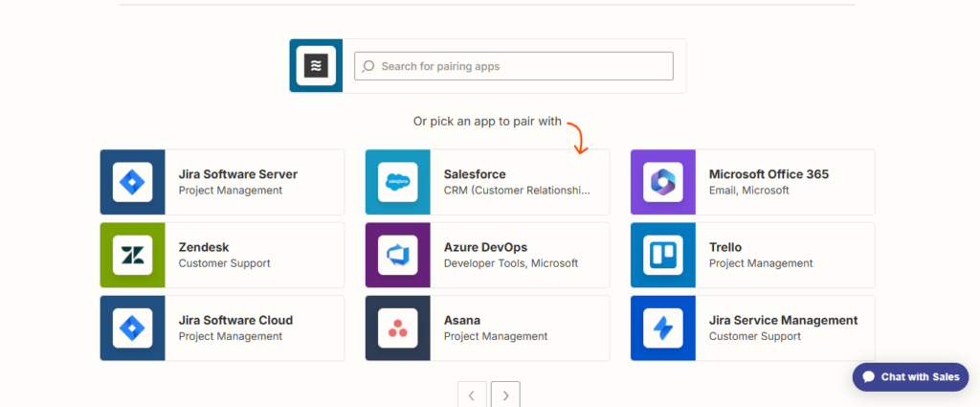Focus the Search for pairing apps field
This screenshot has height=407, width=980.
tap(514, 66)
